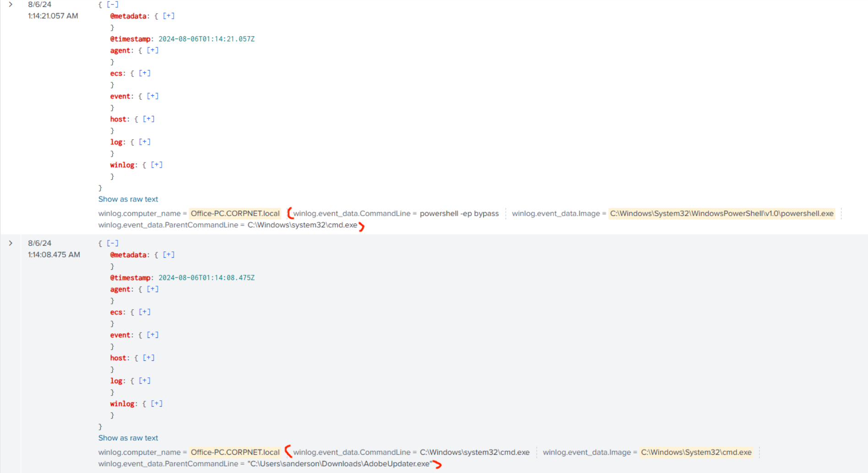Image resolution: width=868 pixels, height=473 pixels.
Task: Expand the 1:14:21.057 AM event row chevron
Action: click(11, 5)
